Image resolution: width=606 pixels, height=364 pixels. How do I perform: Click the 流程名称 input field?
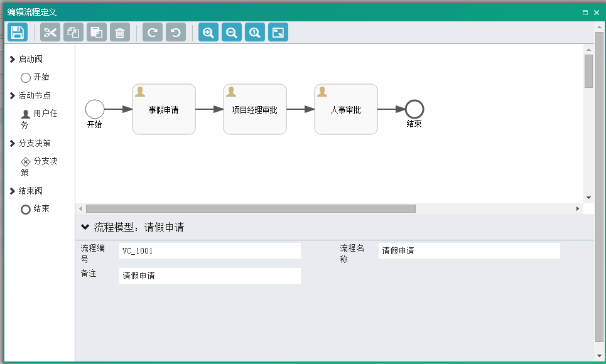point(469,251)
